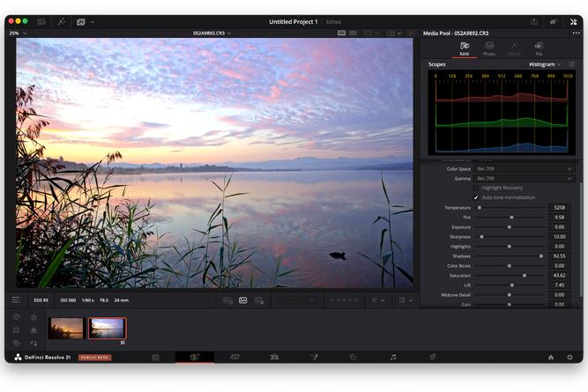Switch to the Fairlight audio page

tap(393, 357)
